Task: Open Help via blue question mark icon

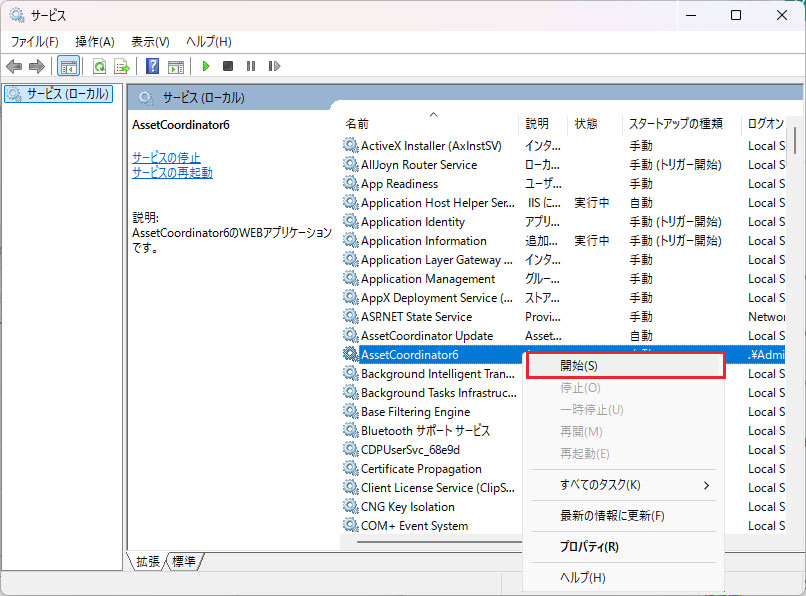Action: [152, 66]
